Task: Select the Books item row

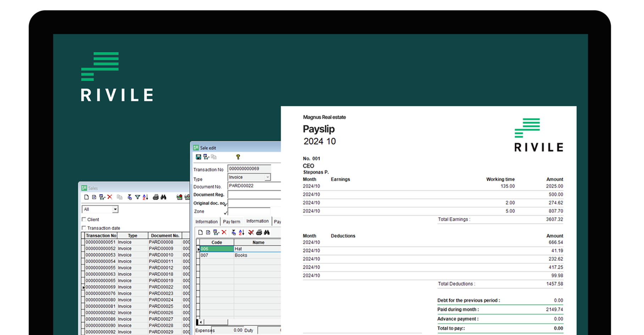Action: coord(241,255)
